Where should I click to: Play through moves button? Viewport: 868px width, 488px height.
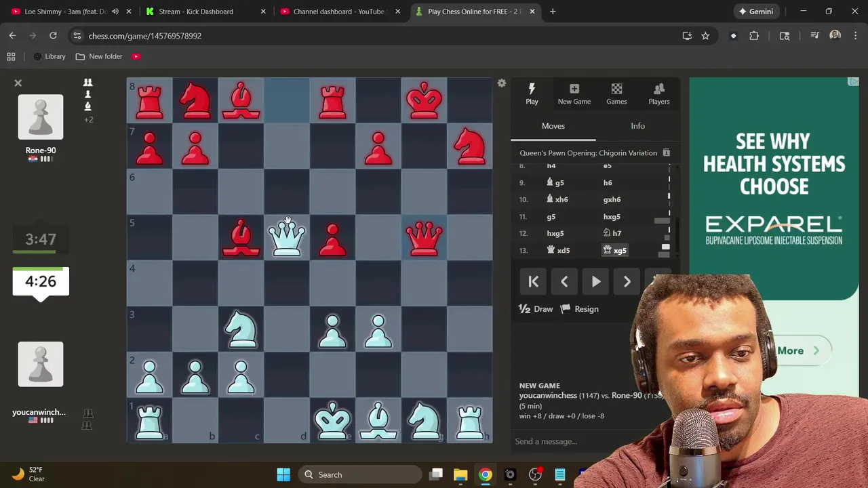click(596, 281)
